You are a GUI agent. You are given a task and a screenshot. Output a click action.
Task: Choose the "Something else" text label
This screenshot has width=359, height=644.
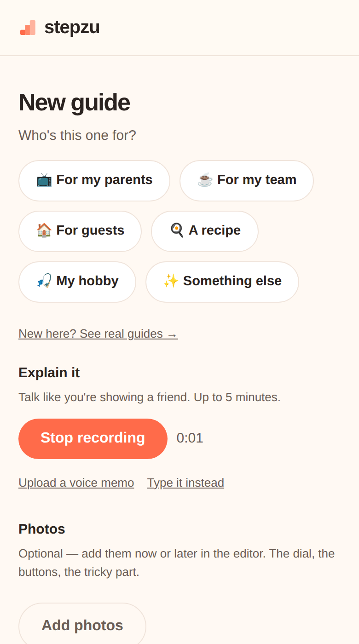232,281
